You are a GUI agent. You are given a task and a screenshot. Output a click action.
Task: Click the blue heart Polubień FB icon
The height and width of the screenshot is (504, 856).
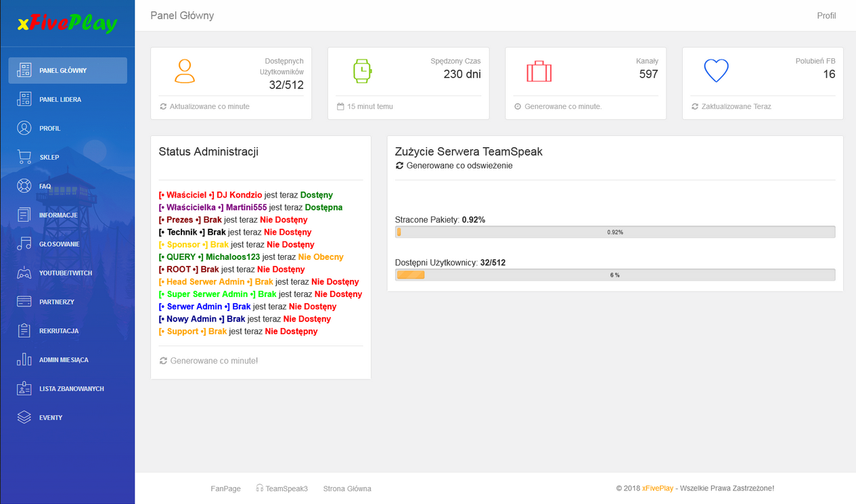point(716,71)
